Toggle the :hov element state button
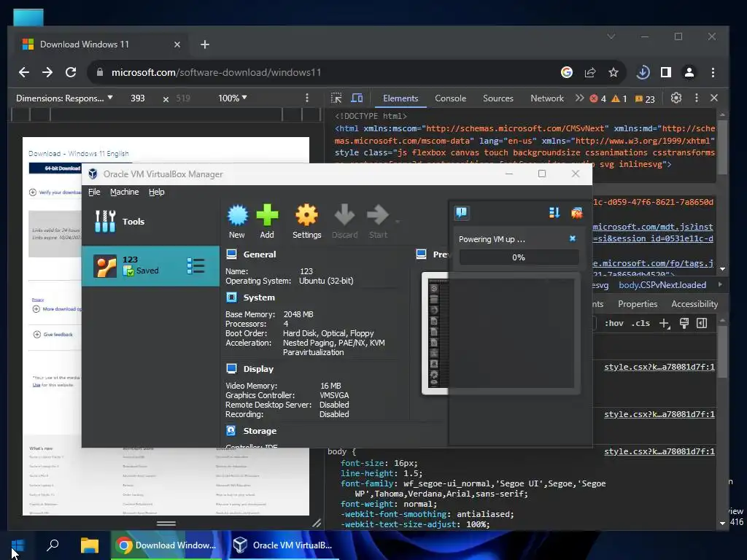Image resolution: width=747 pixels, height=560 pixels. [614, 323]
